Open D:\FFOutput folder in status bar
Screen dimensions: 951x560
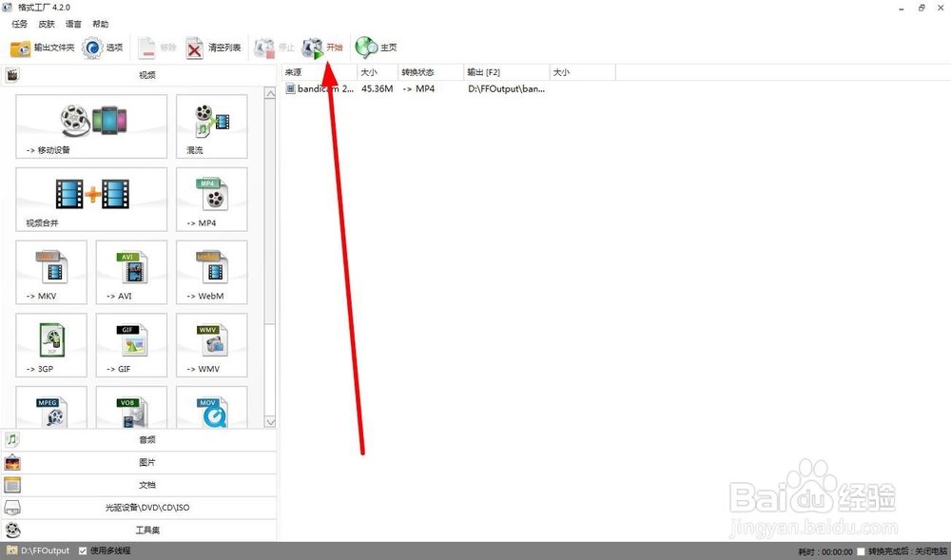click(x=38, y=550)
